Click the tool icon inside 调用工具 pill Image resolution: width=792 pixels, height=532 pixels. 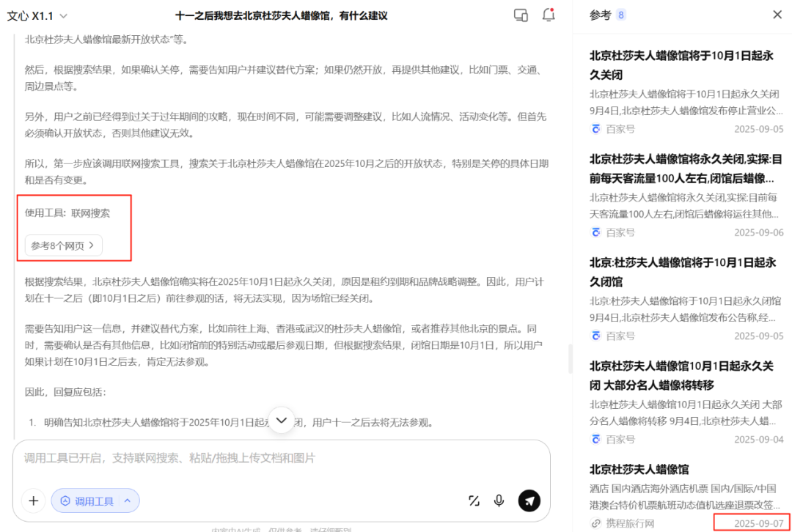[x=65, y=500]
